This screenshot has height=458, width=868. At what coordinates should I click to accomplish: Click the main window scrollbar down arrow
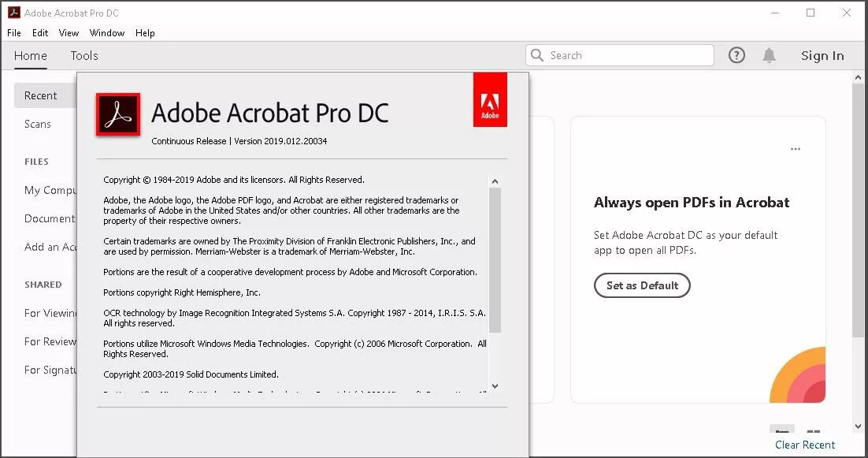[858, 426]
